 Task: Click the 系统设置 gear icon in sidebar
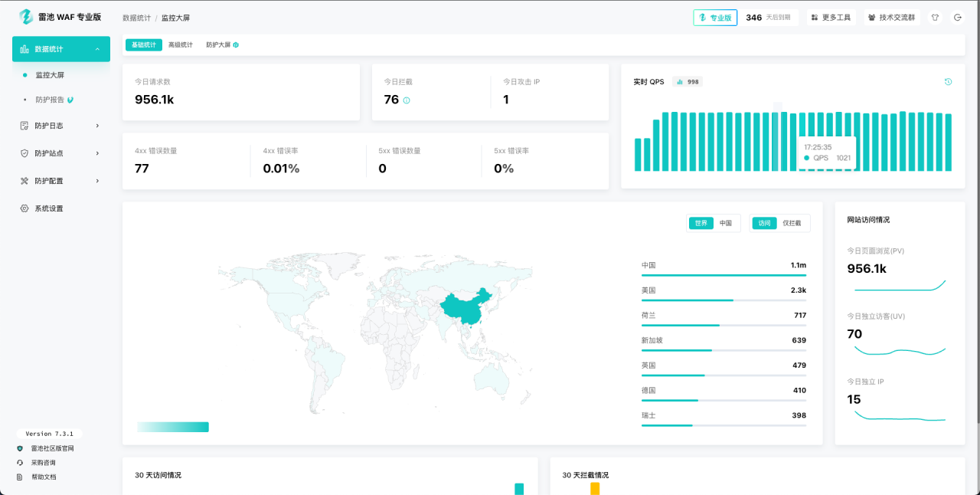[24, 208]
